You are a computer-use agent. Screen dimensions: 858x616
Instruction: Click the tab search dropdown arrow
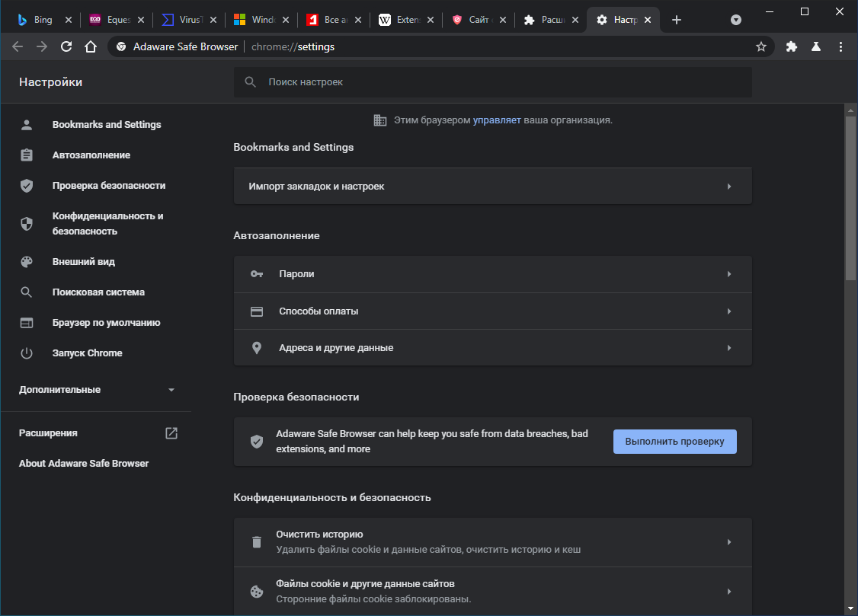[736, 20]
